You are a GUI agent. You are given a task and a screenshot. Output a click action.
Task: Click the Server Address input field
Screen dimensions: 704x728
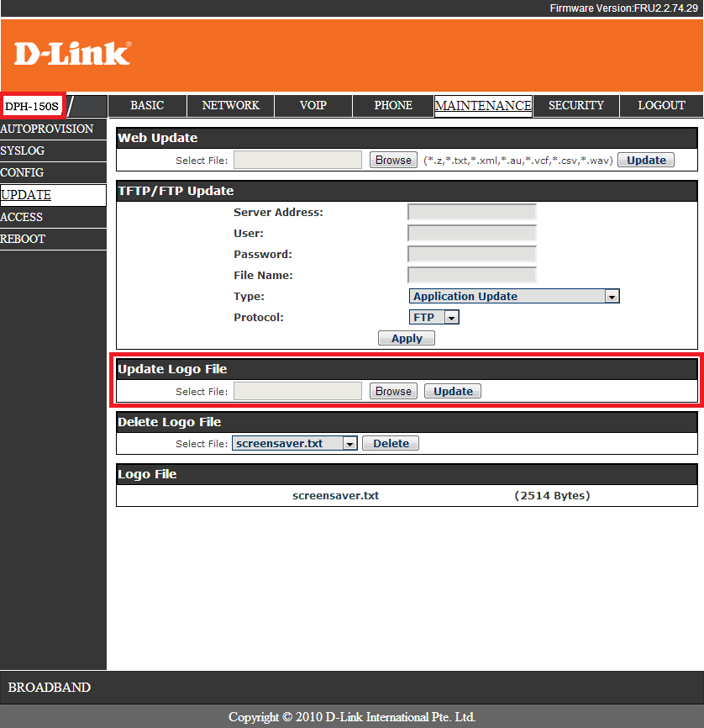471,213
